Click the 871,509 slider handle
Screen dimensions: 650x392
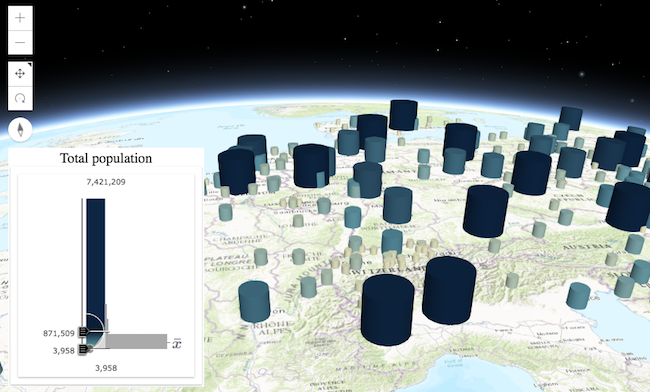(x=83, y=332)
